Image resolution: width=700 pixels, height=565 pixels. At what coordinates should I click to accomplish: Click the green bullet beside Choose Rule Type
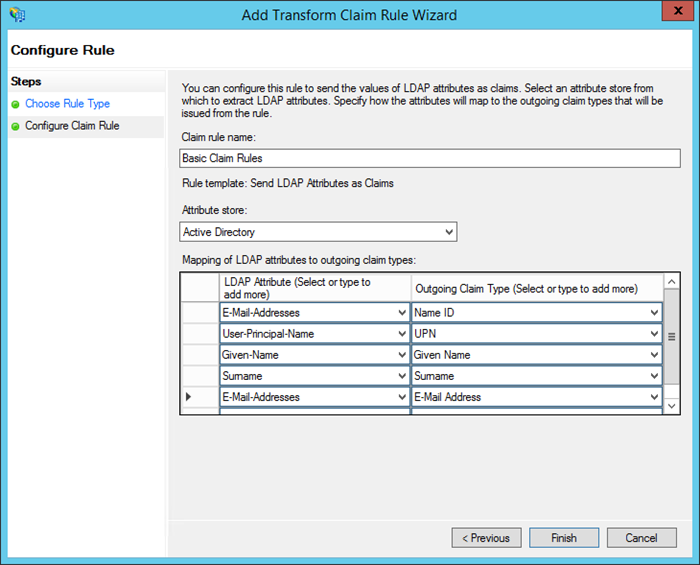16,104
